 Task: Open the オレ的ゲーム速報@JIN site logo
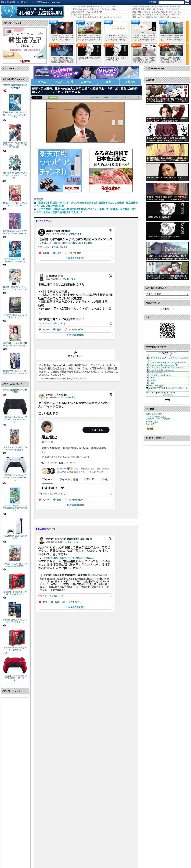(32, 12)
